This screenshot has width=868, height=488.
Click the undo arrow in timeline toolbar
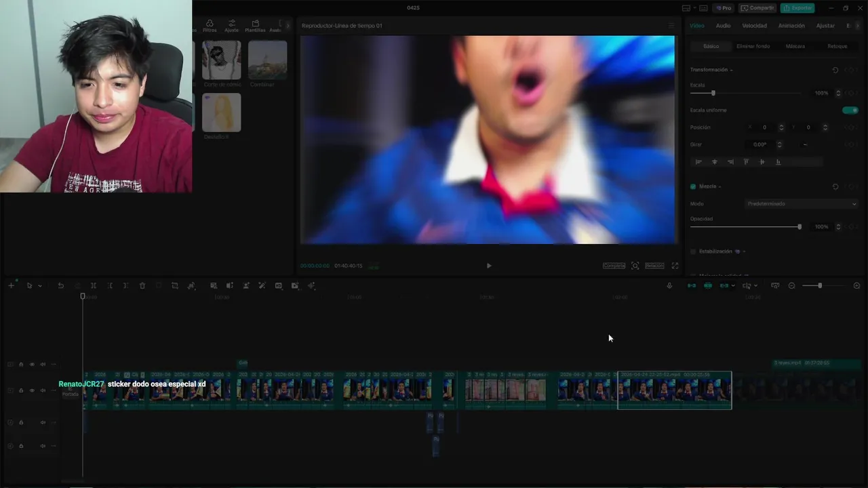(60, 286)
